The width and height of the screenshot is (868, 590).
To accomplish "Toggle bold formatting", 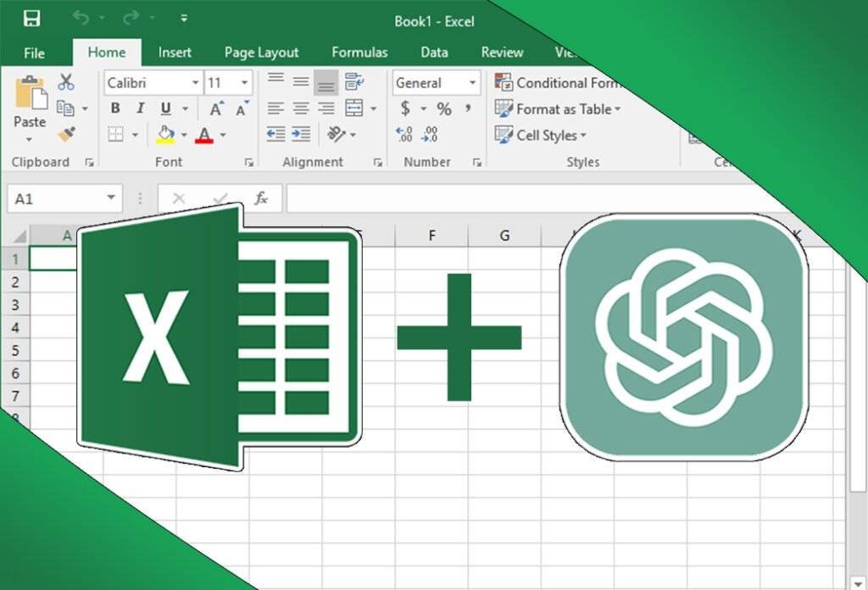I will [x=116, y=107].
